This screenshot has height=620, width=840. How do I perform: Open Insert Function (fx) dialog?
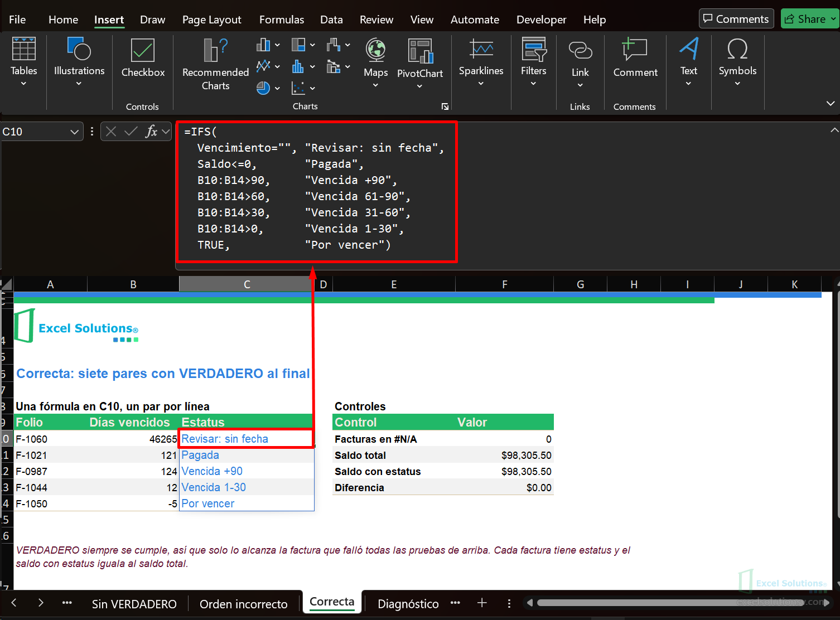pos(151,132)
